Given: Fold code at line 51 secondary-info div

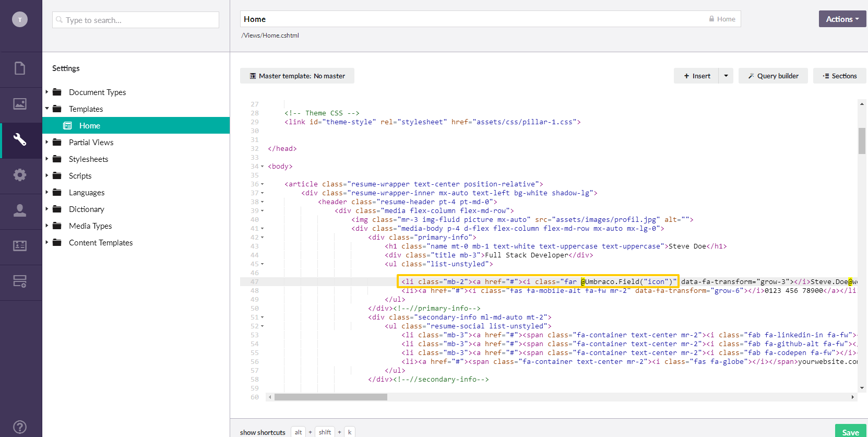Looking at the screenshot, I should 263,317.
